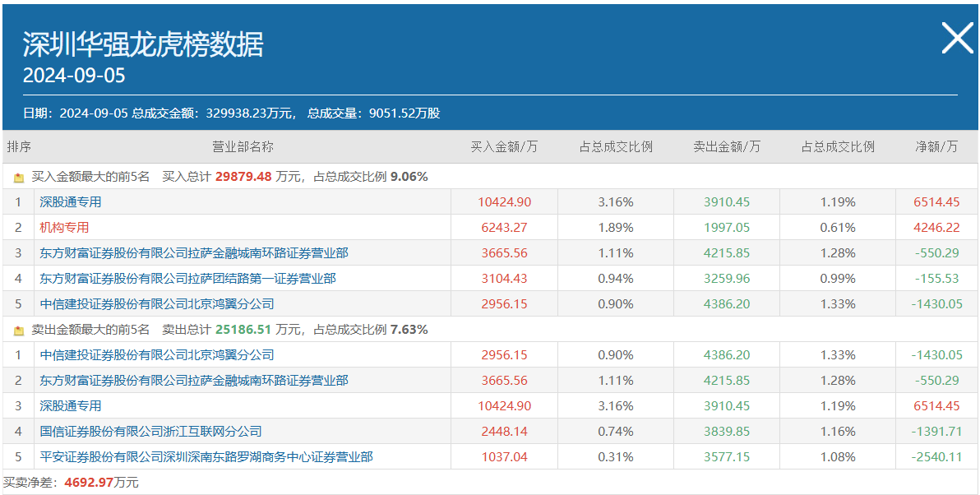Close the 深圳华强龙虎榜数据 popup with X
The width and height of the screenshot is (980, 495).
[x=956, y=39]
